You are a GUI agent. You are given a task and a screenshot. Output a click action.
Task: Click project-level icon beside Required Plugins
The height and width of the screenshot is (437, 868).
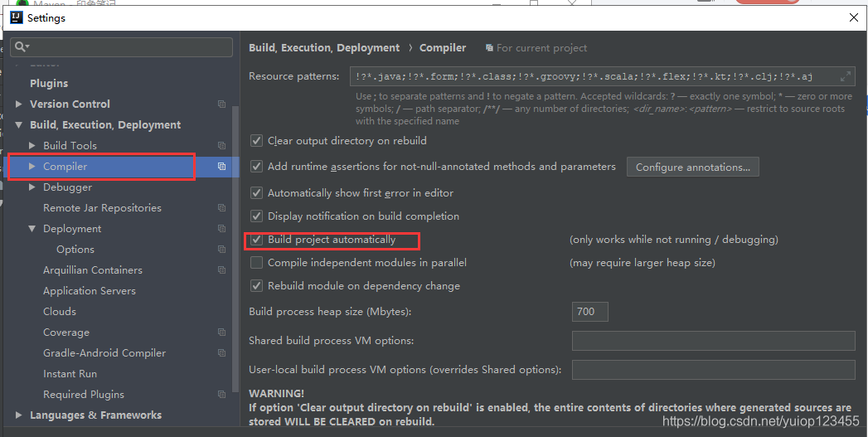point(221,395)
